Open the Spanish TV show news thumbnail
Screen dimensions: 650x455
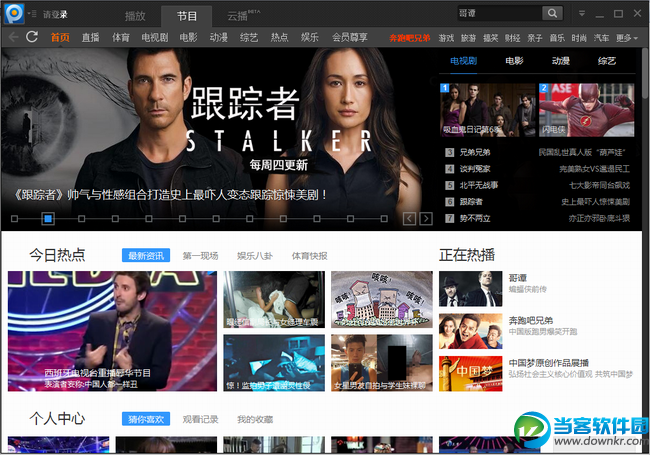coord(112,331)
